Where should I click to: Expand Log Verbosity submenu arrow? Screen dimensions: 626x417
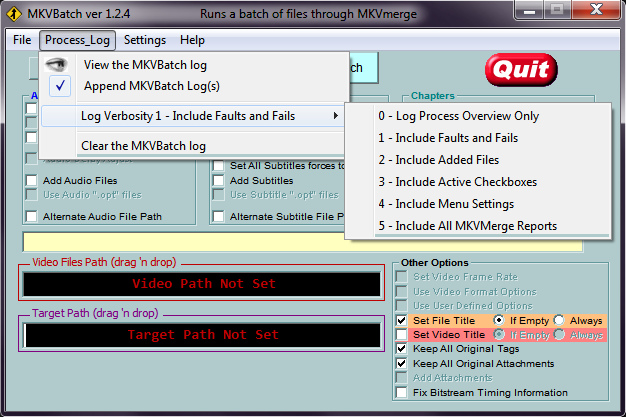point(336,116)
